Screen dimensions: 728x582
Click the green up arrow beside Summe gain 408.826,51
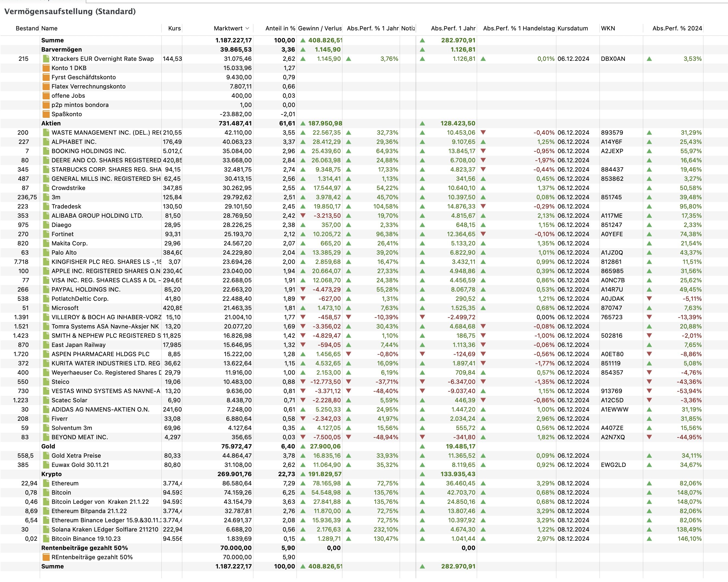pos(303,40)
